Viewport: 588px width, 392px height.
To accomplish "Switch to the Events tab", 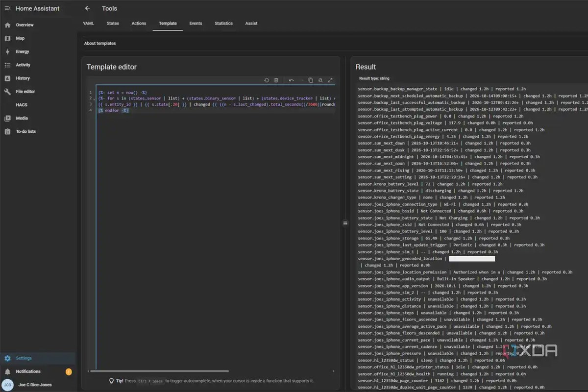I will (196, 24).
